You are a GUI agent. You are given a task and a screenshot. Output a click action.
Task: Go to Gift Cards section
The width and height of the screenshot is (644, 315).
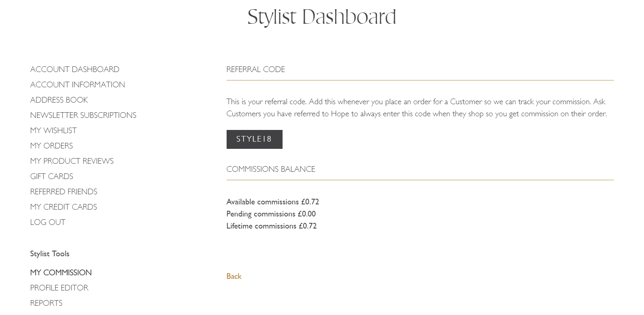point(52,176)
